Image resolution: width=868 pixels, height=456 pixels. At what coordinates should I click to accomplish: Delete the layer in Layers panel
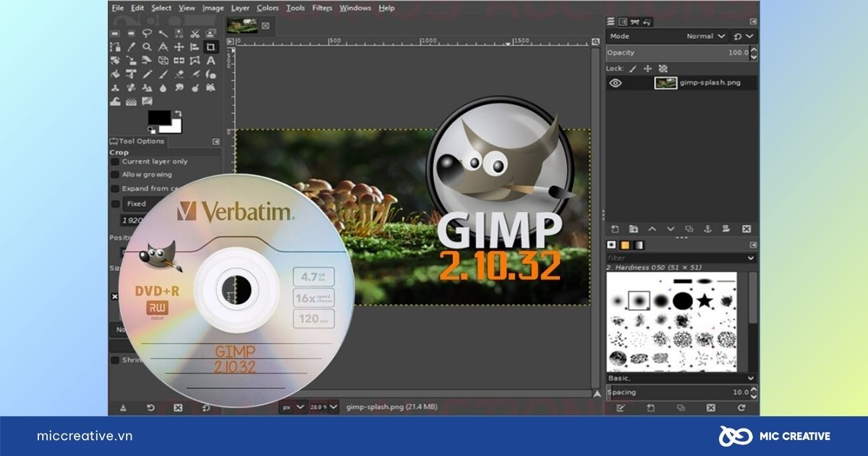point(746,229)
